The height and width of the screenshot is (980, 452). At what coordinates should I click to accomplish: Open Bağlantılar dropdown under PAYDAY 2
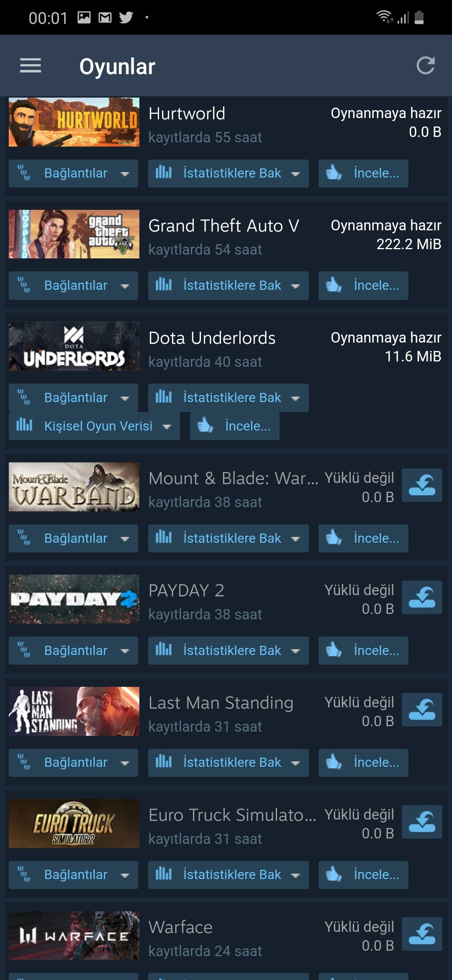coord(73,650)
